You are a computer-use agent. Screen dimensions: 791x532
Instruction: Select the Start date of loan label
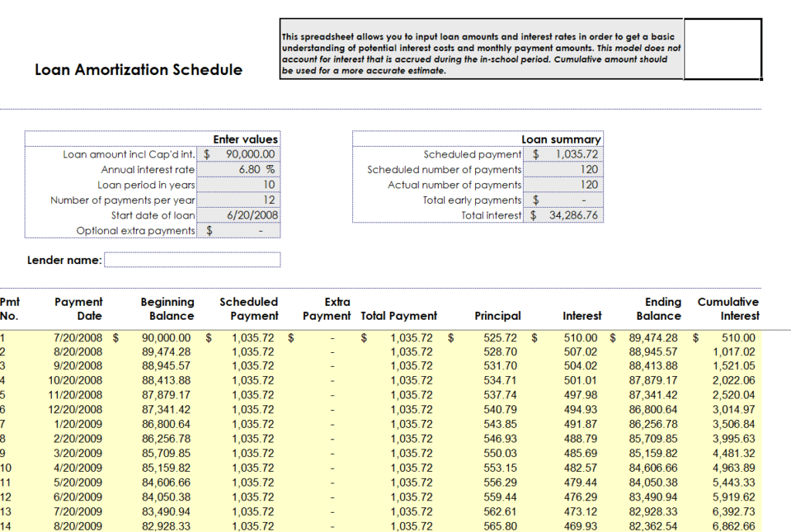tap(153, 215)
